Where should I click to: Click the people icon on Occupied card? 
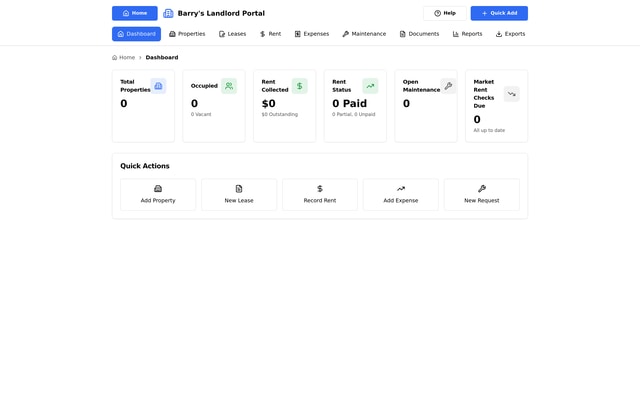pyautogui.click(x=229, y=86)
